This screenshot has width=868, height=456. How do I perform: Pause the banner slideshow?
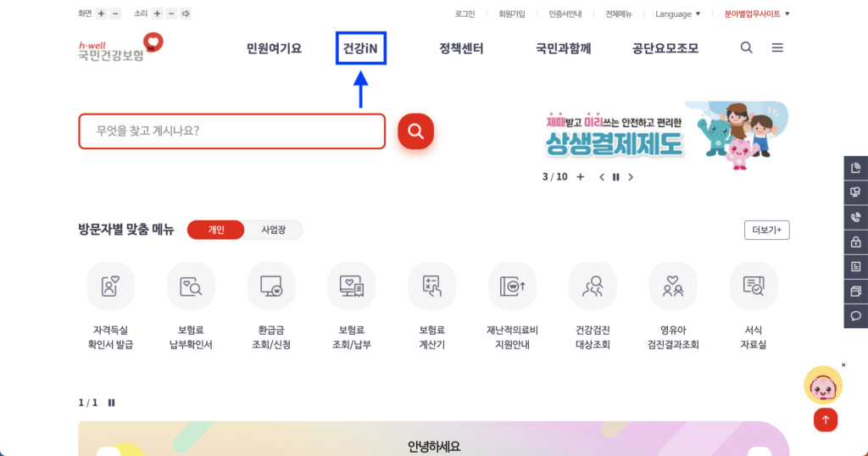coord(616,177)
